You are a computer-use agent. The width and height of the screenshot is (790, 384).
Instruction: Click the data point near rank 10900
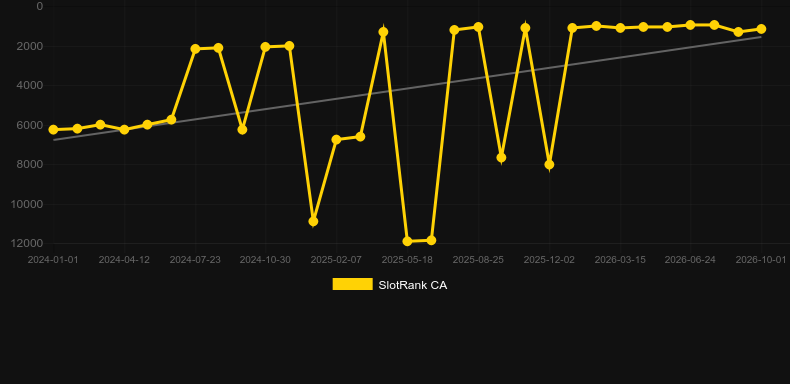313,221
